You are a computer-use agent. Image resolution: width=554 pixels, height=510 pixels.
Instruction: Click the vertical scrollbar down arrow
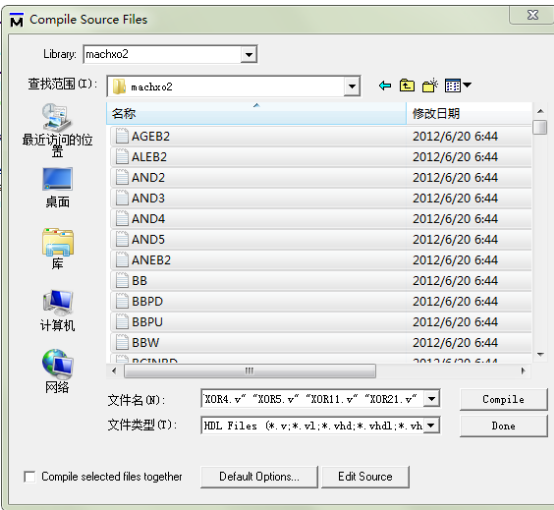coord(540,354)
